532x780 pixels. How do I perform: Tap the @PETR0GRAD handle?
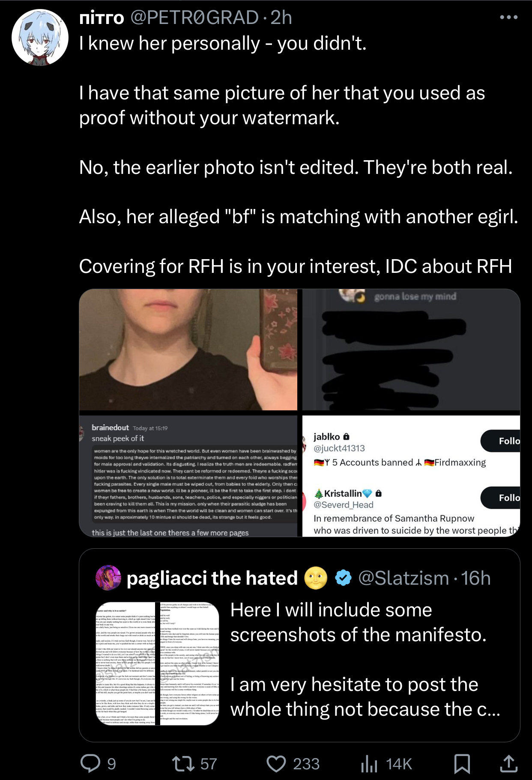(x=194, y=18)
